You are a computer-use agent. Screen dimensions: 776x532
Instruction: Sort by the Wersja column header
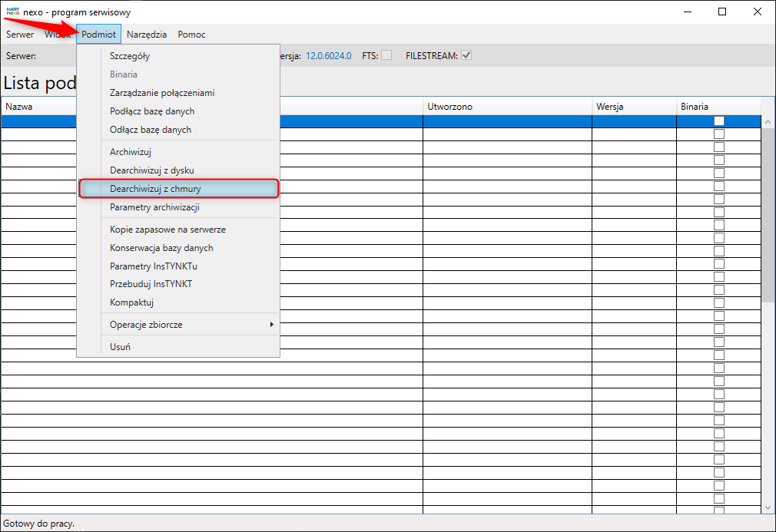point(634,106)
